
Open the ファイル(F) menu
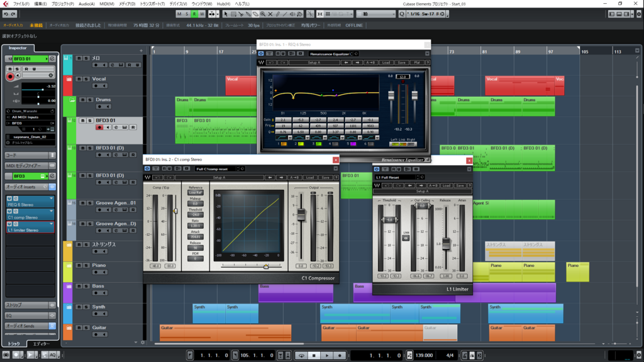coord(21,4)
